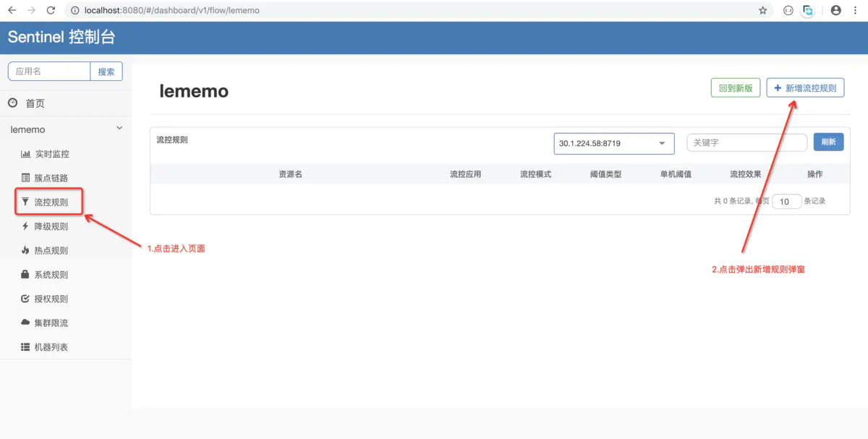Viewport: 868px width, 439px height.
Task: Focus the 关键字 filter field
Action: 746,142
